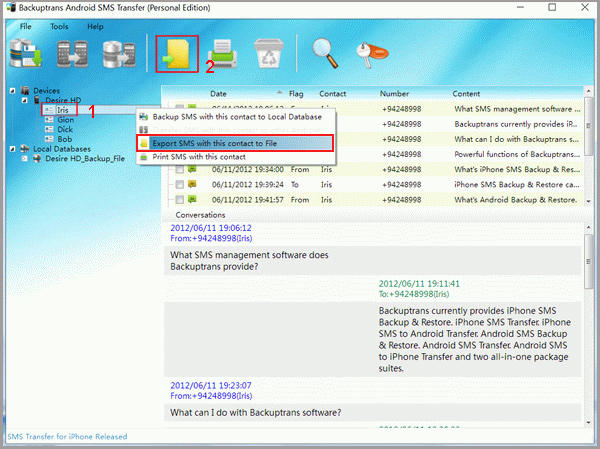Click the Export SMS to File toolbar icon
The image size is (600, 449).
point(177,54)
